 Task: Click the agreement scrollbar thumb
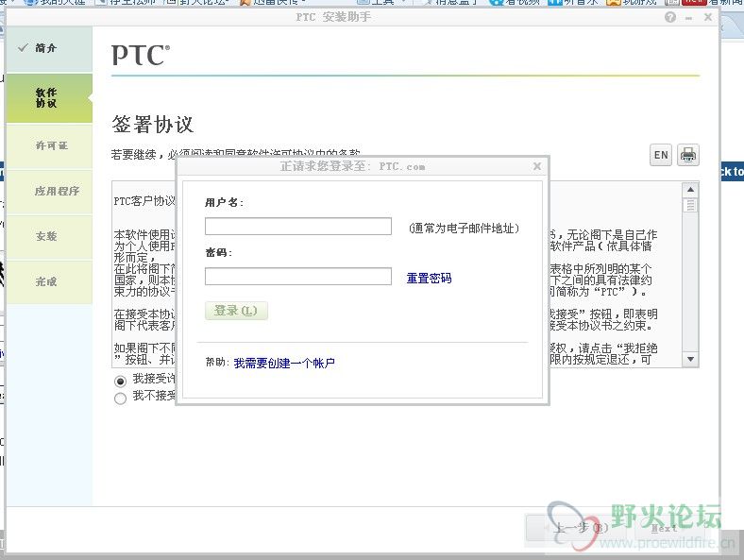pyautogui.click(x=691, y=206)
